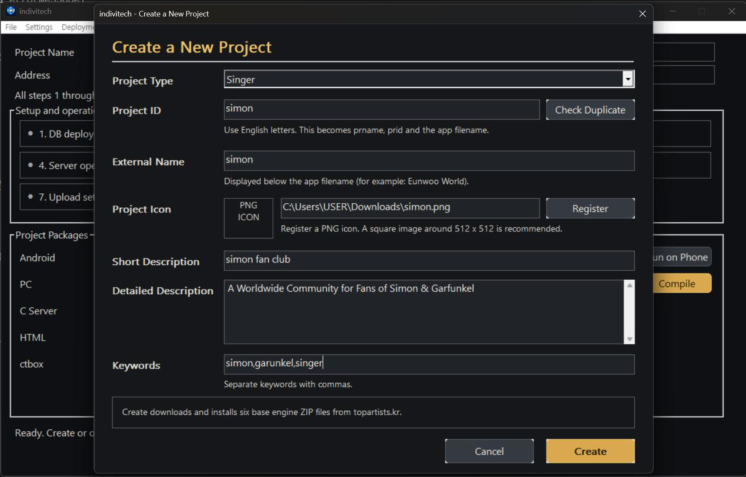
Task: Click the Short Description field
Action: (x=429, y=260)
